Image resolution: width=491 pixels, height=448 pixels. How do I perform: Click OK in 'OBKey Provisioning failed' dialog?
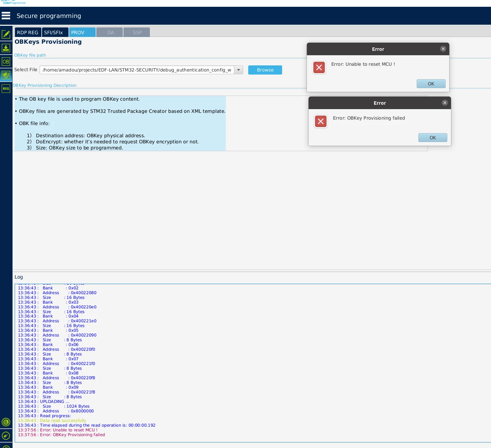[x=433, y=138]
